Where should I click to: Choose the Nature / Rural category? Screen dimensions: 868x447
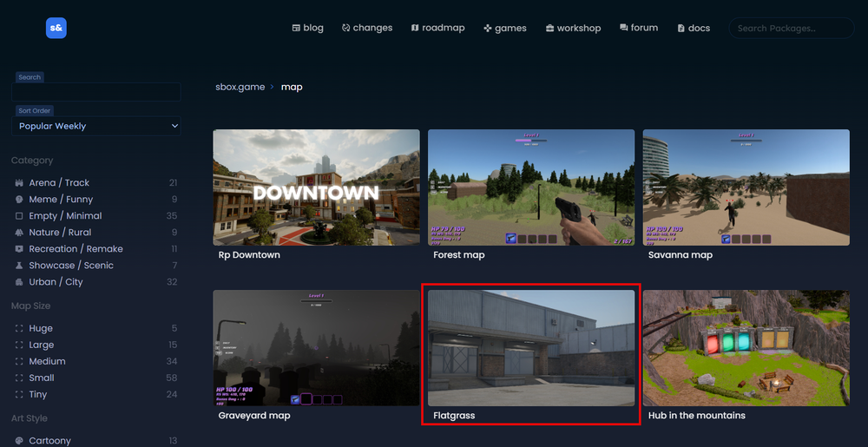(95, 233)
